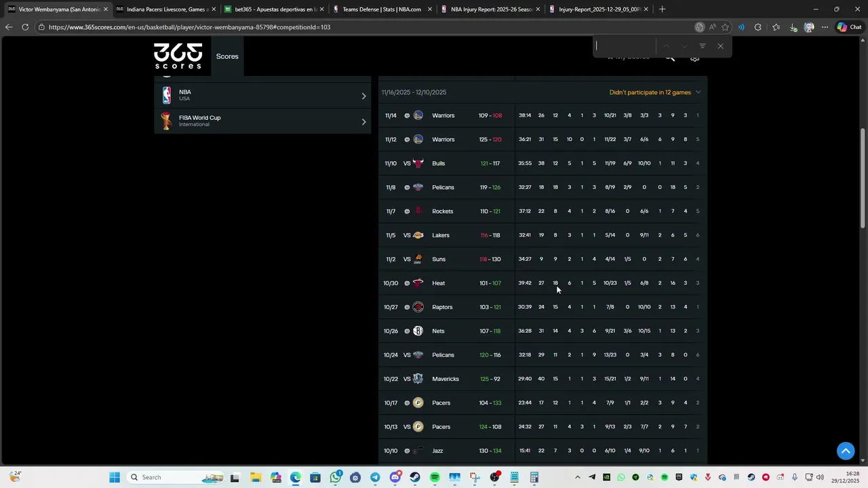
Task: Click the NBA league logo icon
Action: [167, 95]
